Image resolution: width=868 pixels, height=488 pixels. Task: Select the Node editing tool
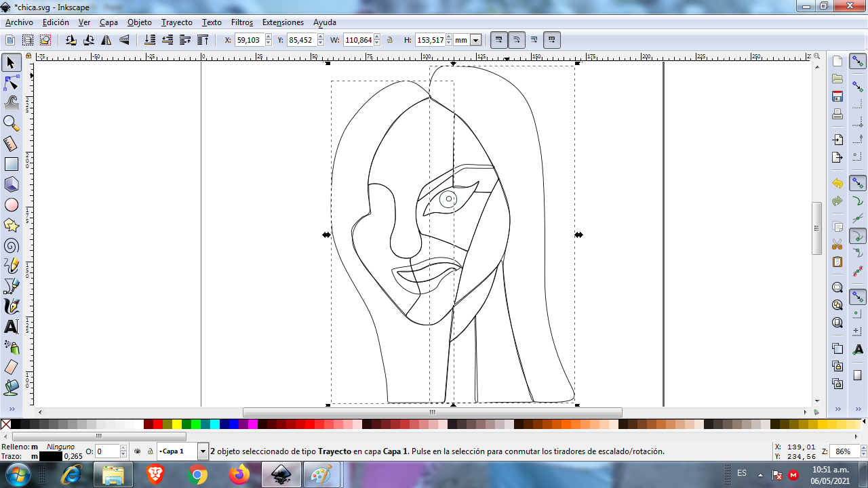[11, 83]
